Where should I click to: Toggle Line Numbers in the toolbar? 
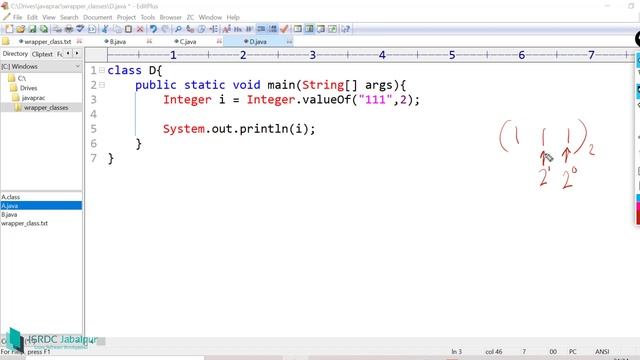coord(272,29)
